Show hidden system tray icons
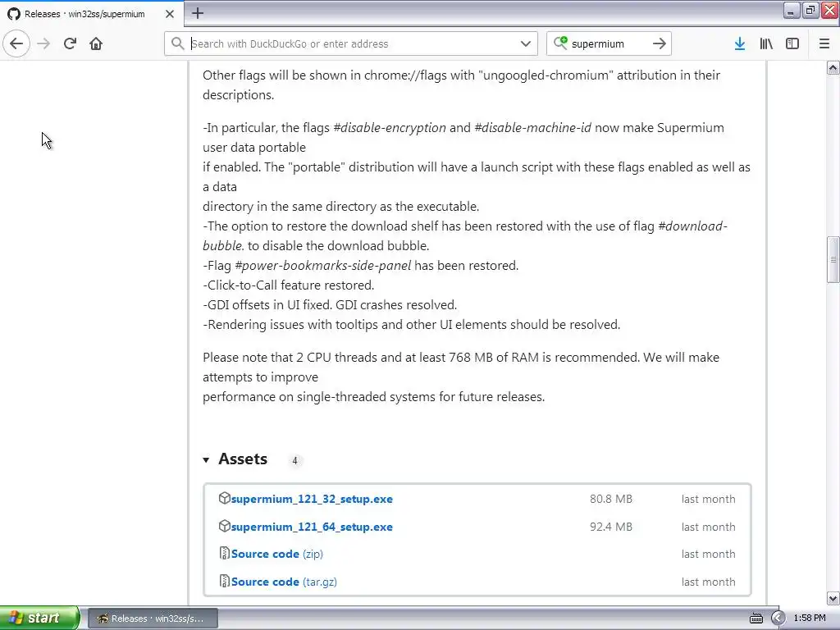Image resolution: width=840 pixels, height=630 pixels. (778, 619)
